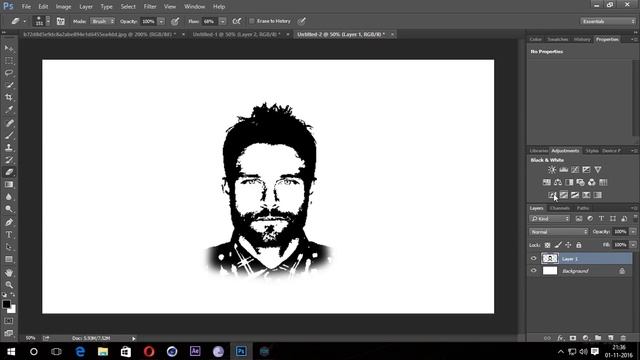
Task: Click the foreground color swatch
Action: (6, 304)
